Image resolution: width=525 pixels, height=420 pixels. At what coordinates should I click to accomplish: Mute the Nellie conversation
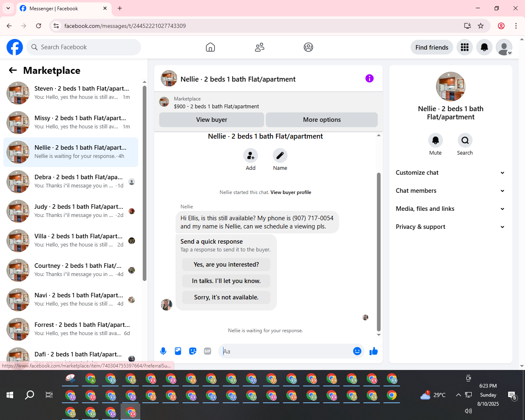(436, 140)
